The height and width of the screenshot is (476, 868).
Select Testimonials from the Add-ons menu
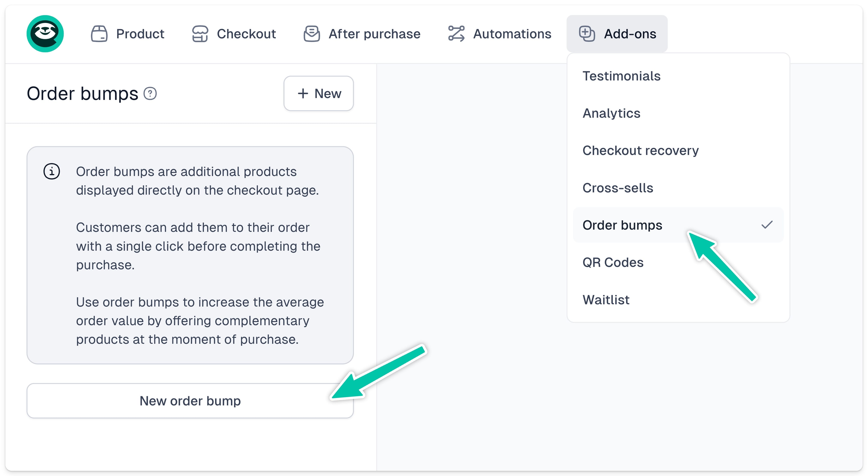pyautogui.click(x=622, y=76)
